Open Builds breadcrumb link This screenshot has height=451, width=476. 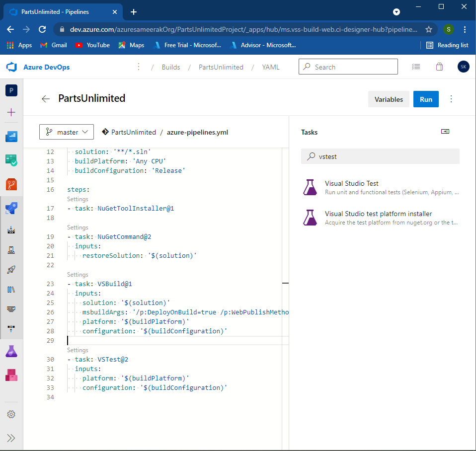[x=171, y=67]
